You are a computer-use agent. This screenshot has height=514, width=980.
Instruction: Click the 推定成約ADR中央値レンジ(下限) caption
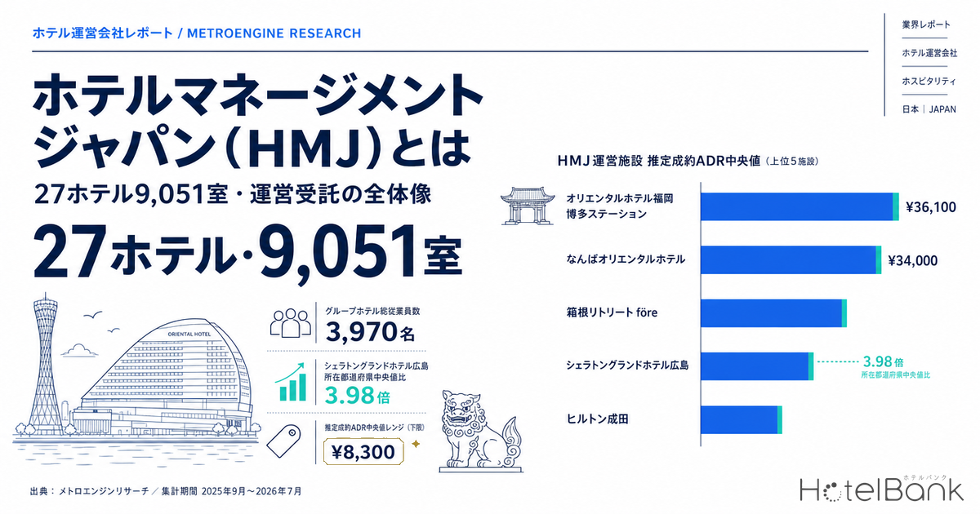(376, 428)
